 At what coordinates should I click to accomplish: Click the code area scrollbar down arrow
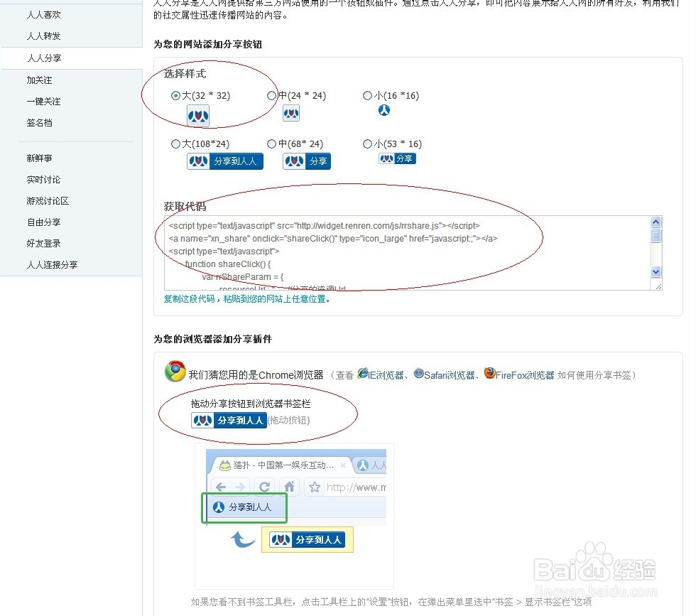point(656,272)
